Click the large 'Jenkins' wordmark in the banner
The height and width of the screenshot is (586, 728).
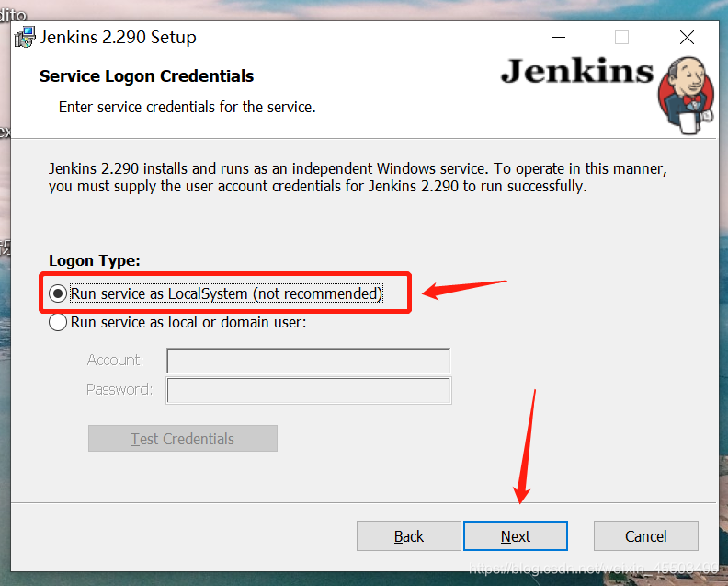577,72
